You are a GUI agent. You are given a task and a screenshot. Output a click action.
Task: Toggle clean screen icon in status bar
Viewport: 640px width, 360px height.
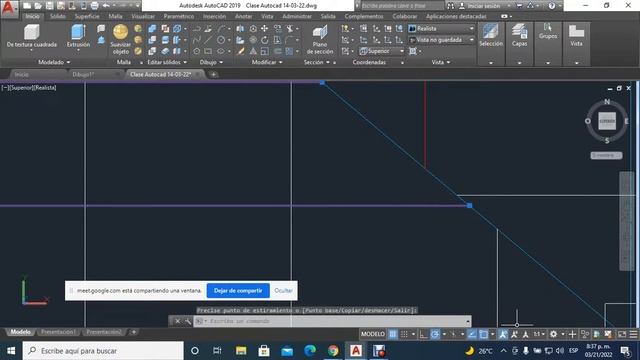[622, 334]
